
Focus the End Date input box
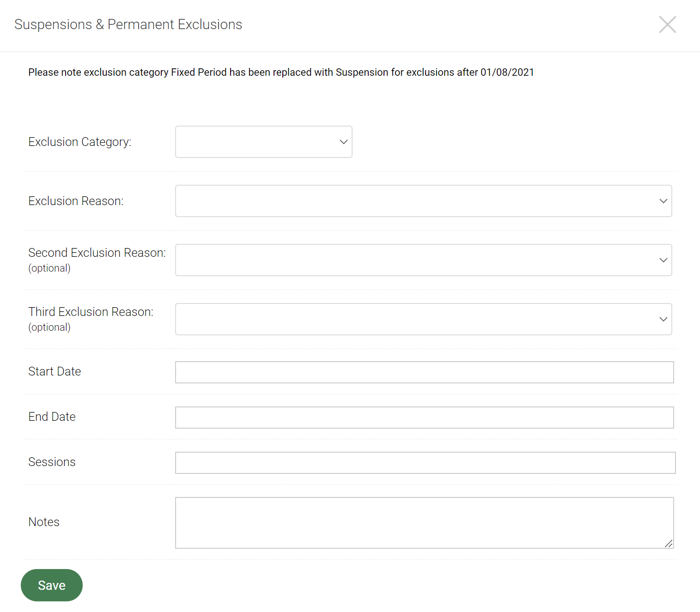point(424,418)
